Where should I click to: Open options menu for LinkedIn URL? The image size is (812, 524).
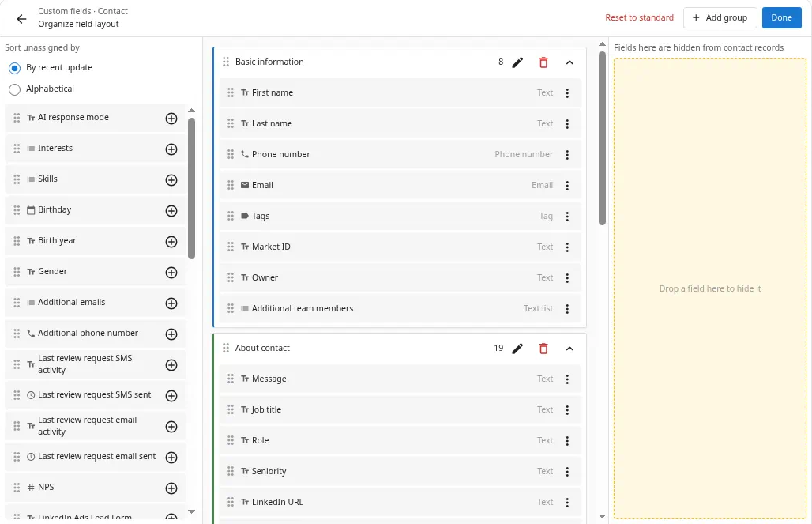(568, 503)
